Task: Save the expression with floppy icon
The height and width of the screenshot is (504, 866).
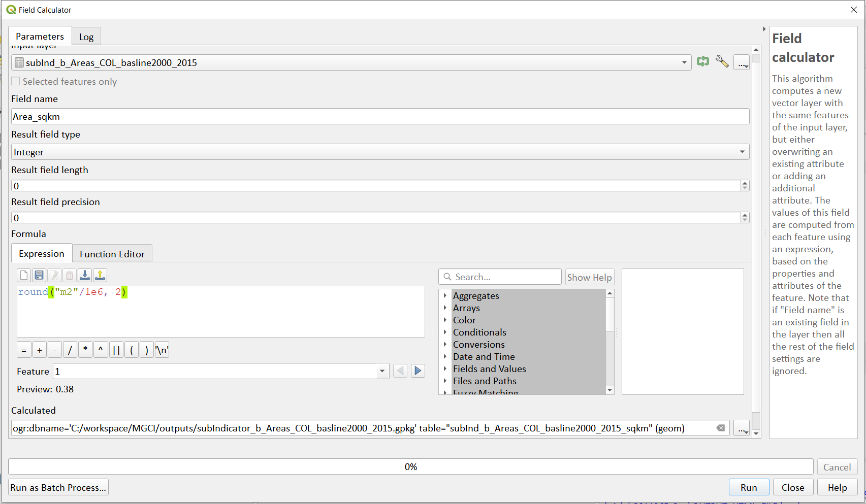Action: click(x=39, y=275)
